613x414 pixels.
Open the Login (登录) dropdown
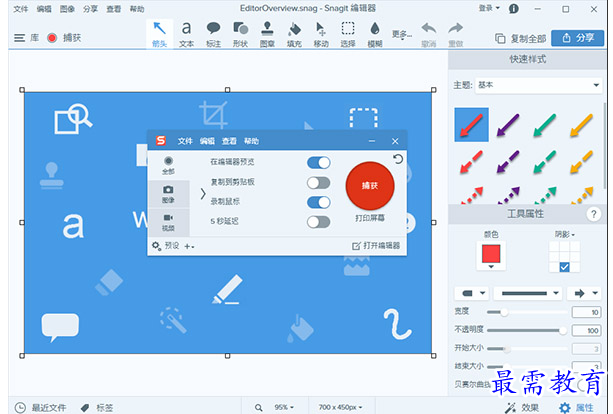[x=489, y=8]
